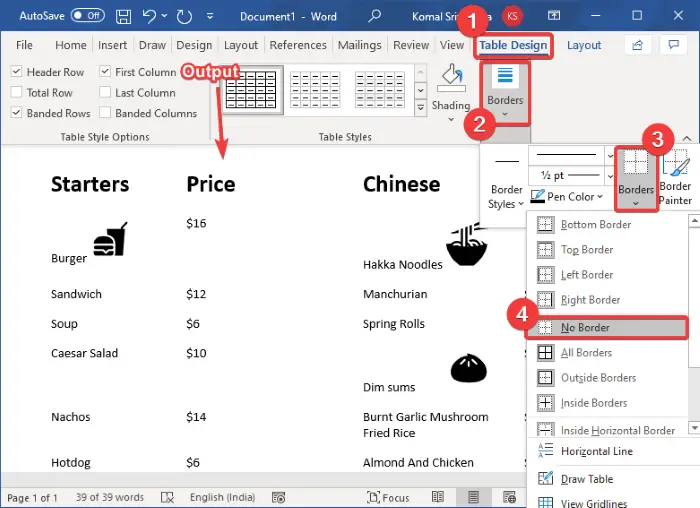700x508 pixels.
Task: Choose Top Border from the menu
Action: point(607,249)
